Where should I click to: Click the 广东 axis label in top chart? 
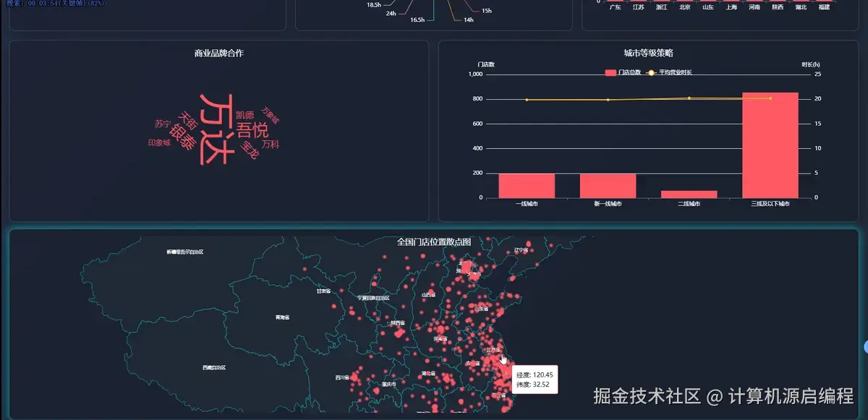point(615,7)
